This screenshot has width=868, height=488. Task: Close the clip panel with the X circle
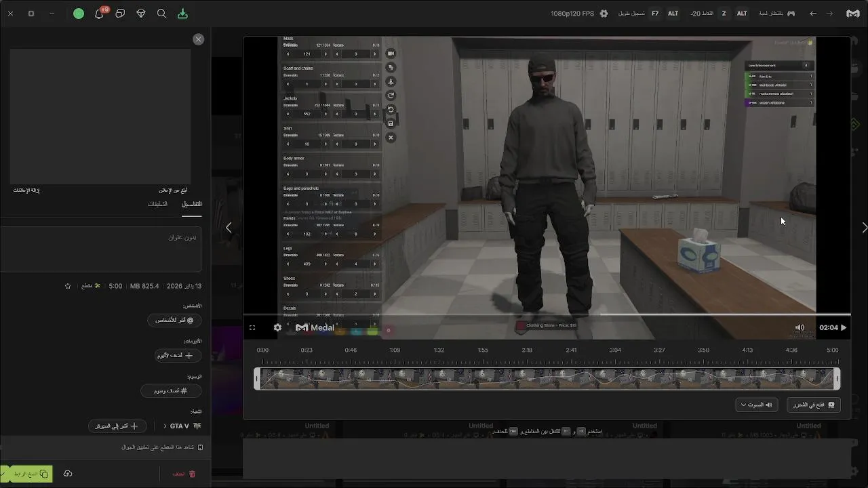[x=198, y=39]
